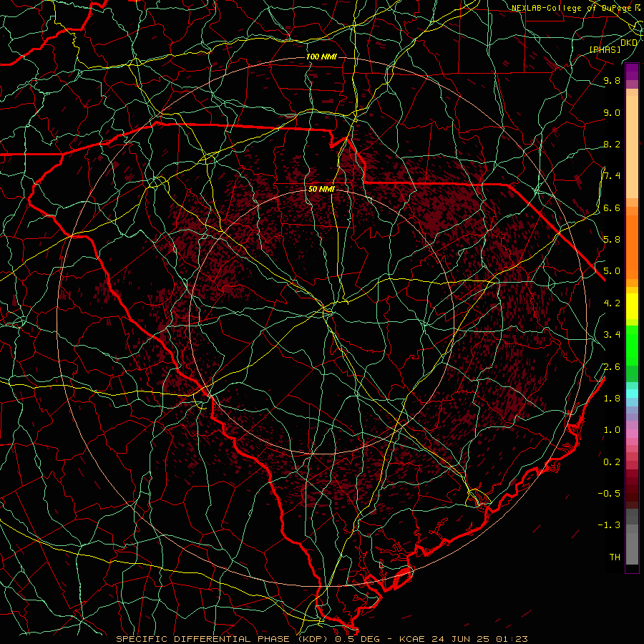The image size is (644, 644).
Task: Click the 0.2 value on the color scale
Action: click(612, 462)
